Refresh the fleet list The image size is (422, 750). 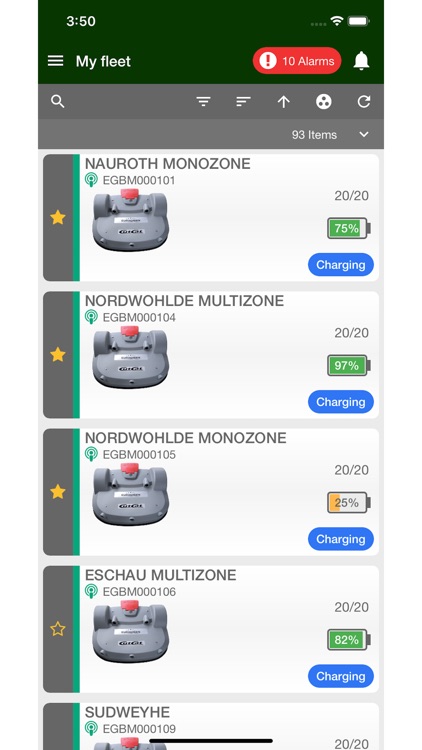(364, 101)
